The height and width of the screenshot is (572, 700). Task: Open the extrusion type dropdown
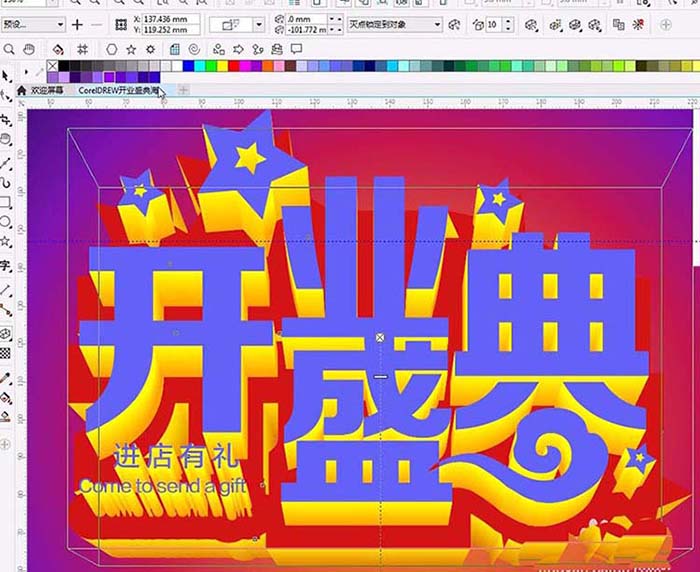[258, 25]
